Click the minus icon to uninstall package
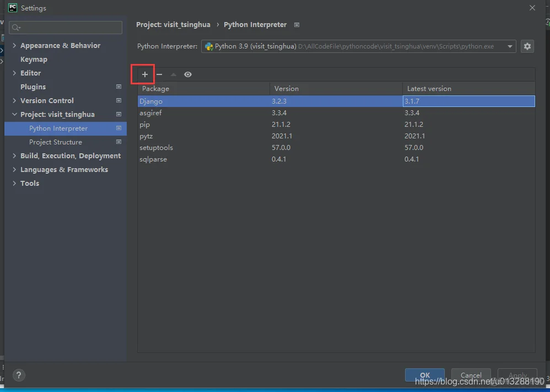Screen dimensions: 550x392 pos(159,74)
